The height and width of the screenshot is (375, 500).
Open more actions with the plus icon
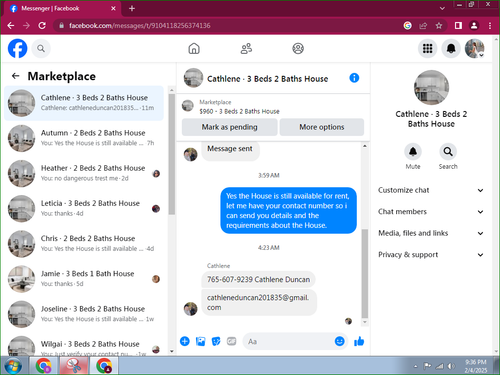tap(185, 341)
